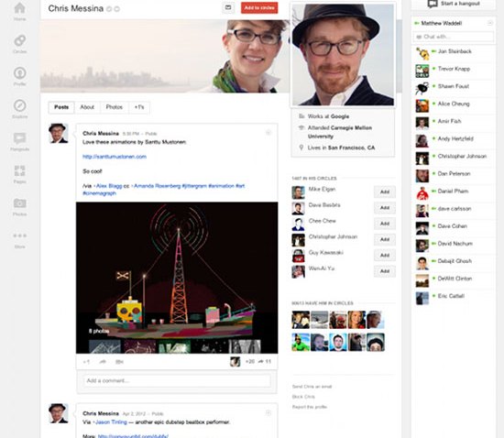Image resolution: width=504 pixels, height=438 pixels.
Task: Click Chris Messina's large profile photo
Action: click(x=343, y=54)
